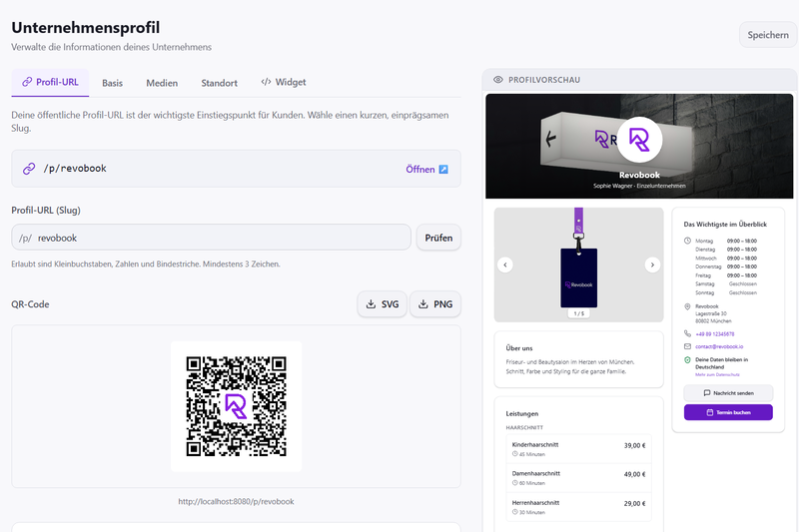The image size is (799, 532).
Task: Click the shield icon beside data notice
Action: [687, 360]
